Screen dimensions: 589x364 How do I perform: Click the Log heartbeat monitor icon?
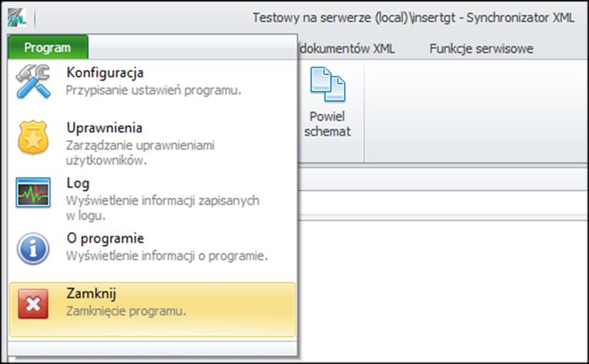pyautogui.click(x=33, y=192)
